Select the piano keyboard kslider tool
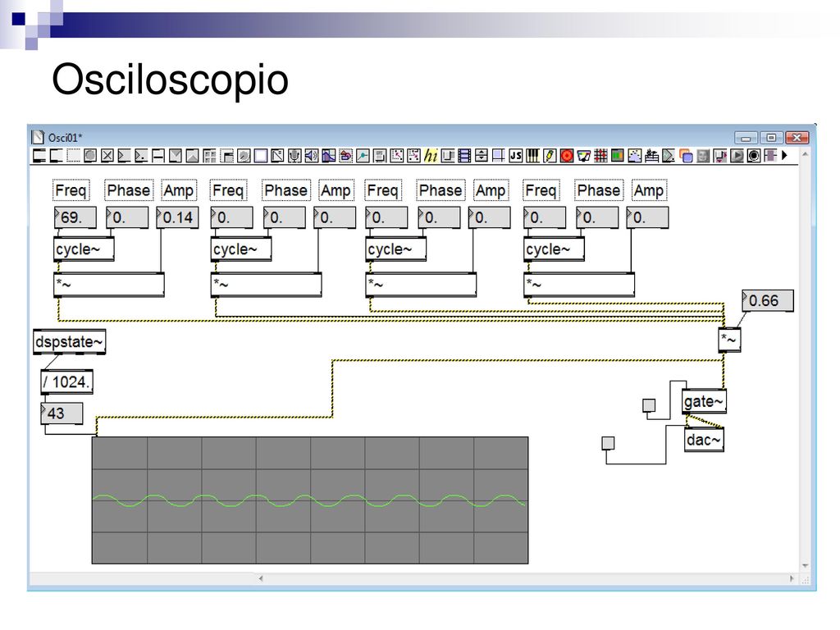Viewport: 840px width, 630px height. 532,156
